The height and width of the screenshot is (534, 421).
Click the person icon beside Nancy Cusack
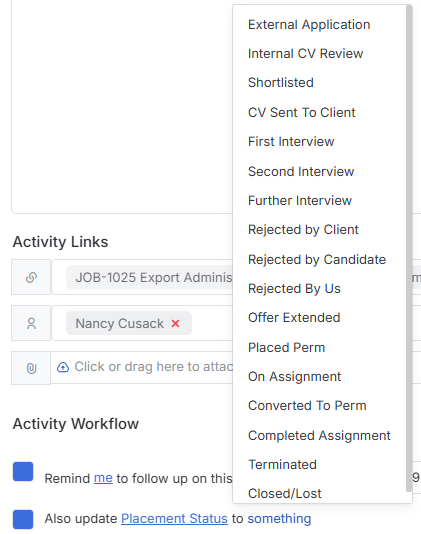[x=31, y=323]
